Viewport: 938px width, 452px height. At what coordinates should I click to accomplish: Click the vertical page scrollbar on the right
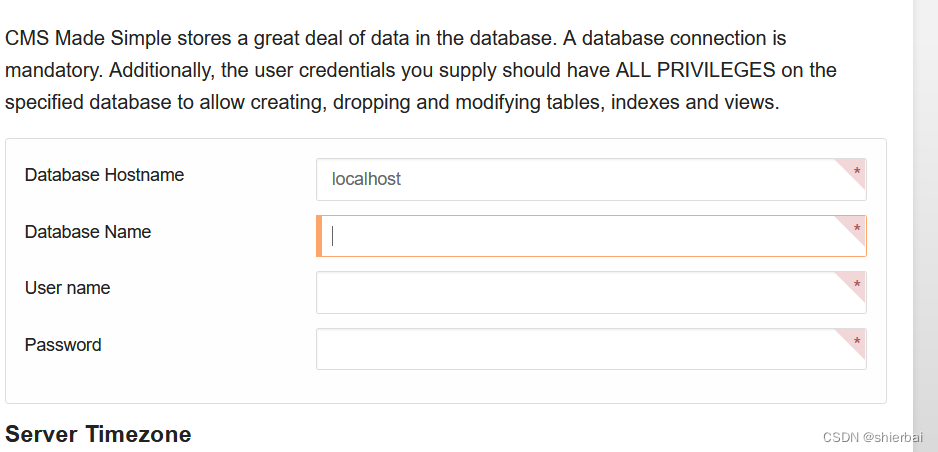tap(925, 200)
